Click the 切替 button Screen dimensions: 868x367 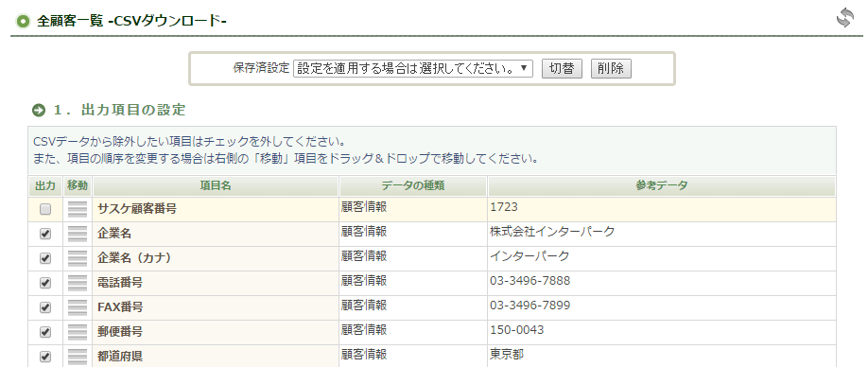coord(562,69)
